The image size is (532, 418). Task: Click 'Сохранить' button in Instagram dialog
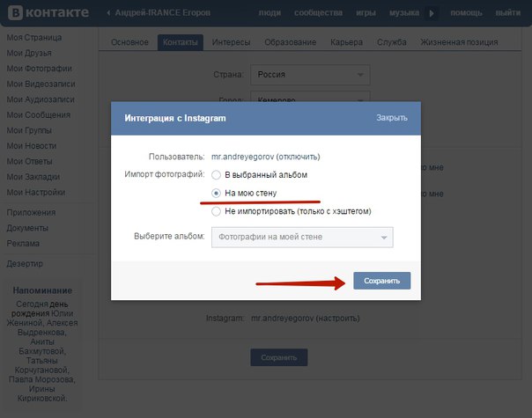(381, 281)
